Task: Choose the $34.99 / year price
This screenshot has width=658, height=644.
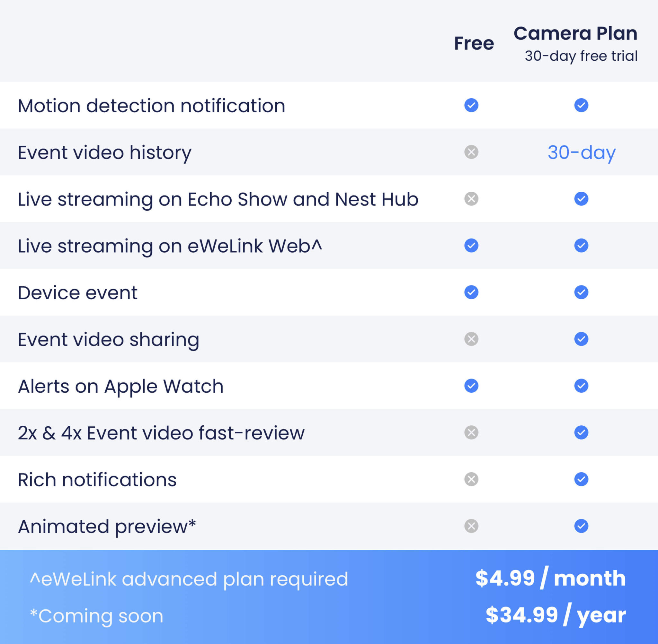Action: click(x=556, y=614)
